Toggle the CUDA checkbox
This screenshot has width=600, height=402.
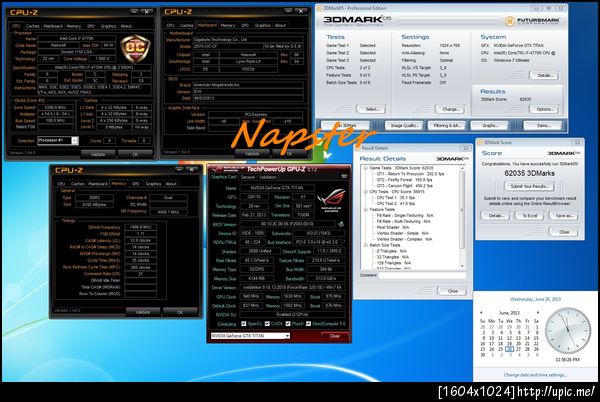point(267,324)
